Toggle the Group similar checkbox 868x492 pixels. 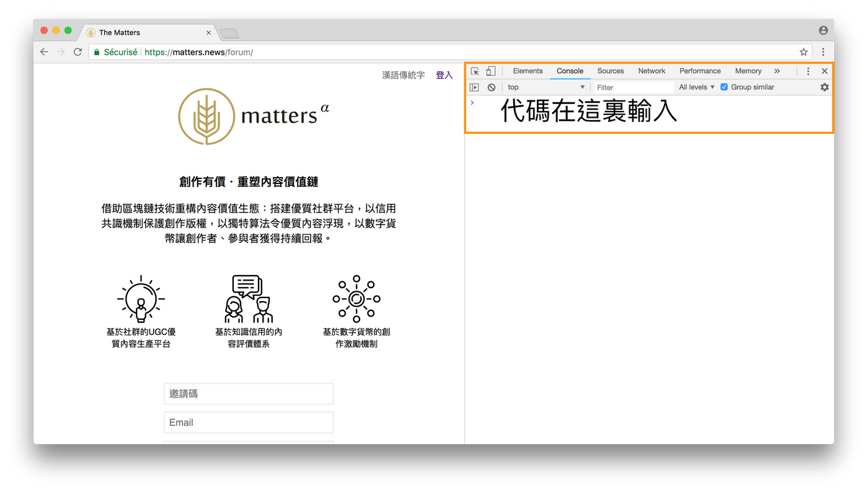(x=724, y=87)
